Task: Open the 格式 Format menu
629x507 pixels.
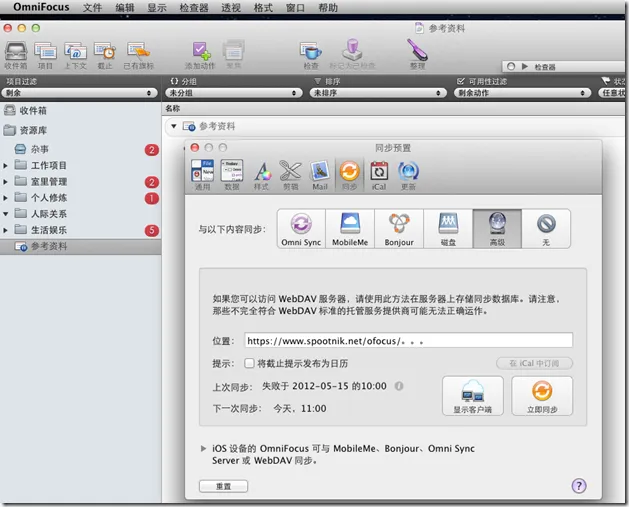Action: point(263,8)
